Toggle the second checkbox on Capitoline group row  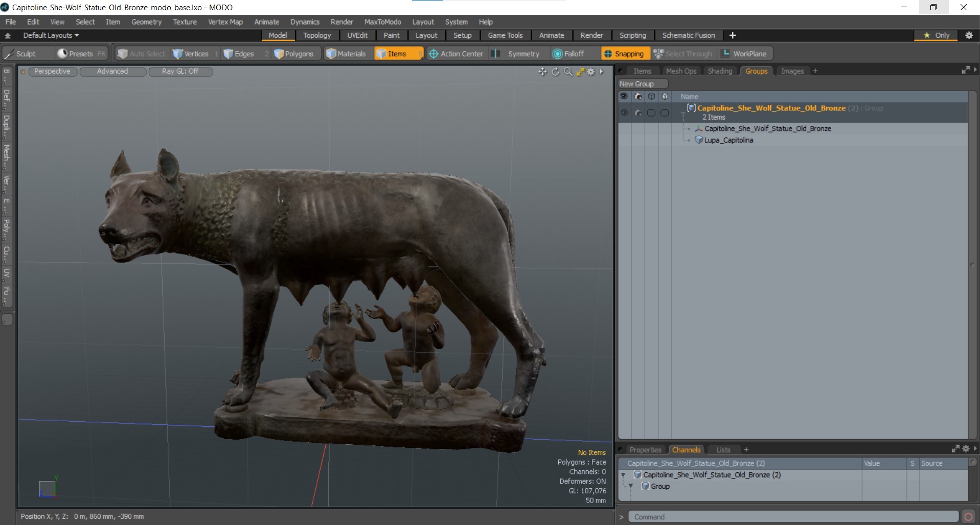665,112
